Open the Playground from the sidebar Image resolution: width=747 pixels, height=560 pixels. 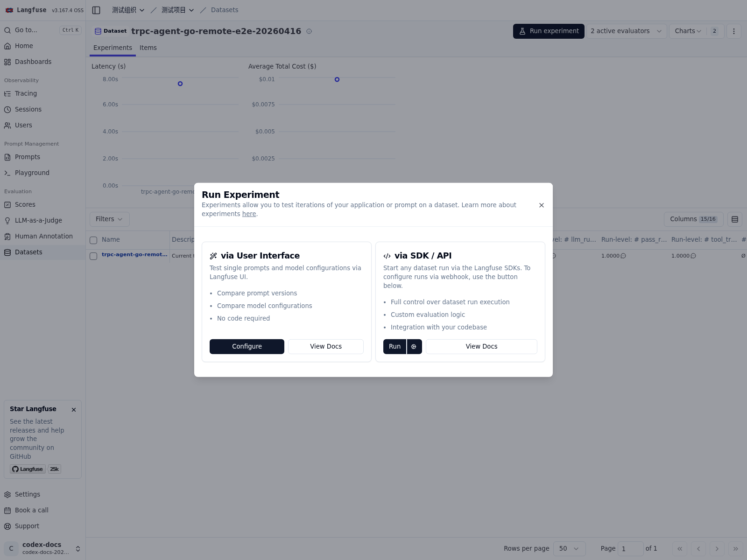(x=32, y=173)
